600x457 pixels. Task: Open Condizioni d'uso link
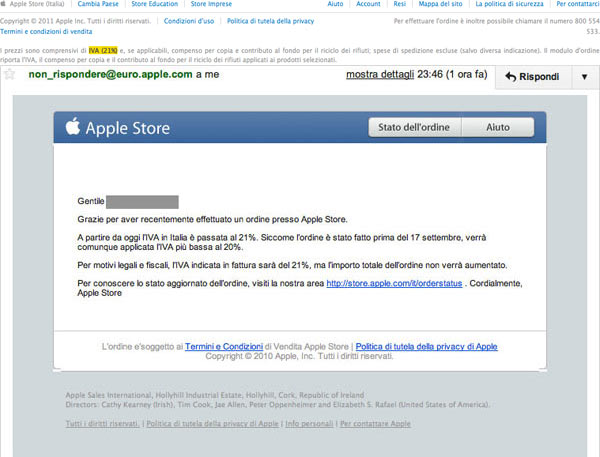pyautogui.click(x=187, y=20)
